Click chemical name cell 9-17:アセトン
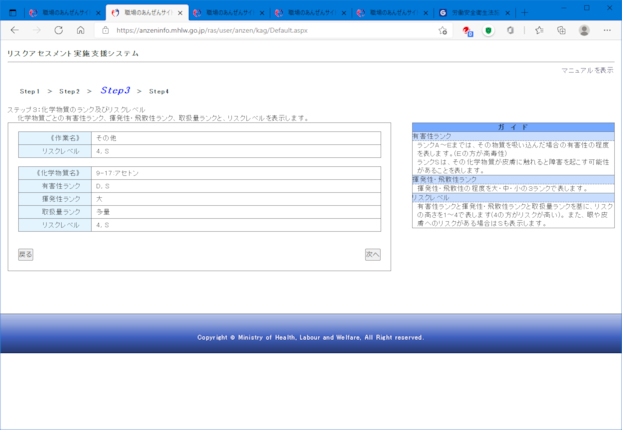Screen dimensions: 622x430 click(x=236, y=173)
